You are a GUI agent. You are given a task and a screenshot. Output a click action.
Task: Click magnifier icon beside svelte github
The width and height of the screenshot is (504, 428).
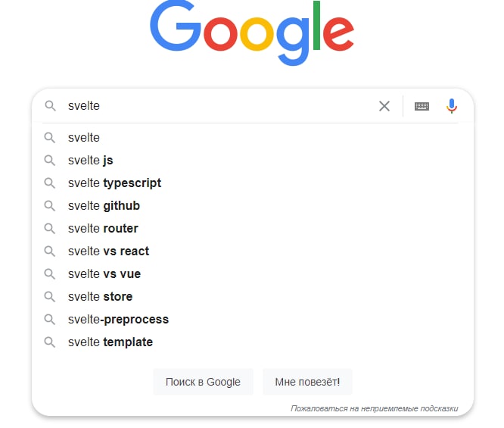point(49,205)
